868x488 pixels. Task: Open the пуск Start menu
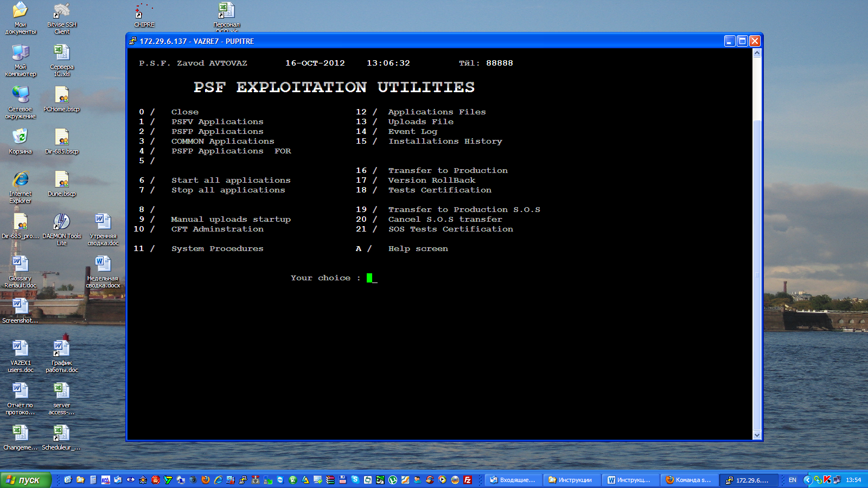point(25,480)
